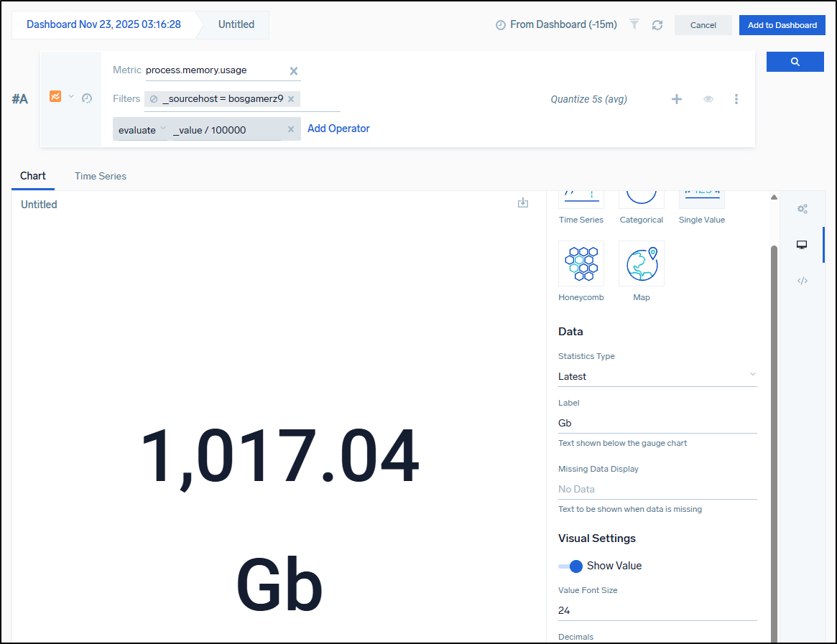Toggle query visibility eye icon
This screenshot has height=644, width=837.
point(708,99)
